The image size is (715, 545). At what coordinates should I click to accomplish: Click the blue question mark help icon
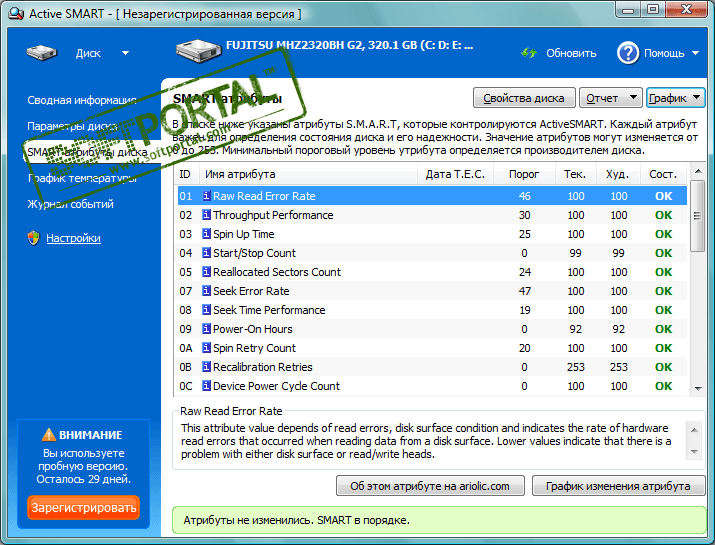pyautogui.click(x=628, y=53)
